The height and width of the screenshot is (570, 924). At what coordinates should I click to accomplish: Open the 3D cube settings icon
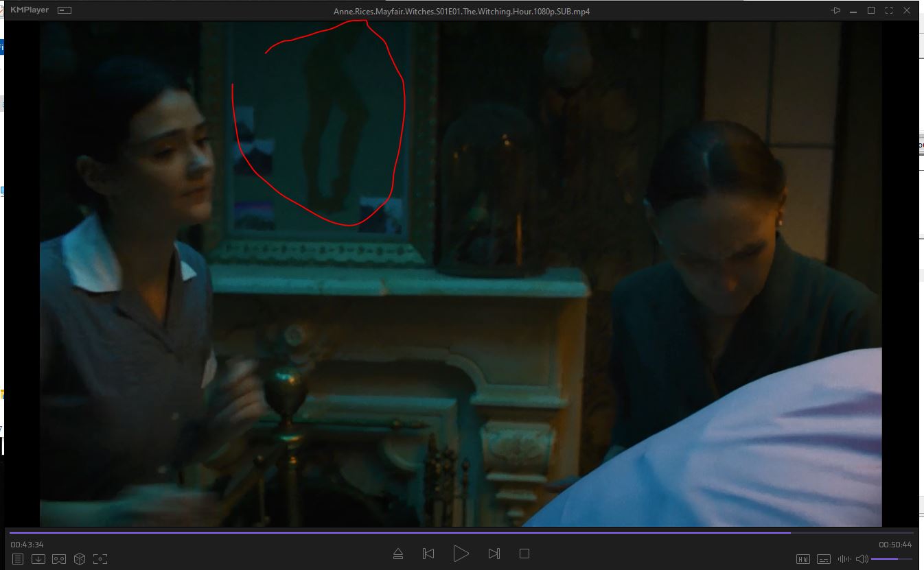click(80, 559)
